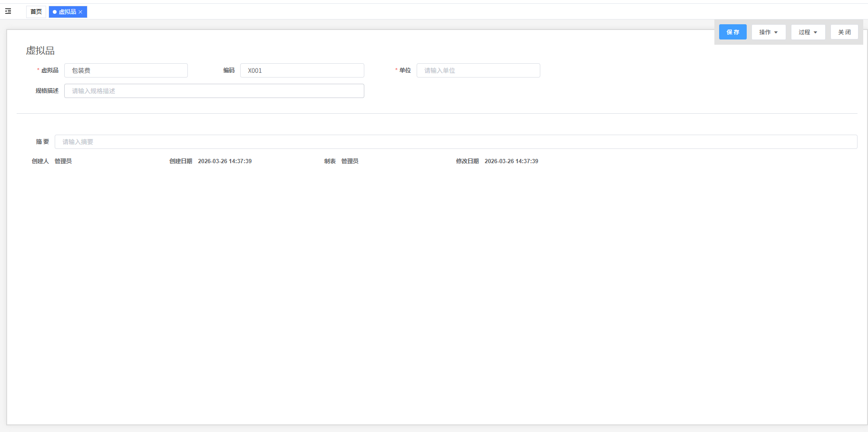Viewport: 868px width, 432px height.
Task: Click the required 单位 input field
Action: pos(478,70)
